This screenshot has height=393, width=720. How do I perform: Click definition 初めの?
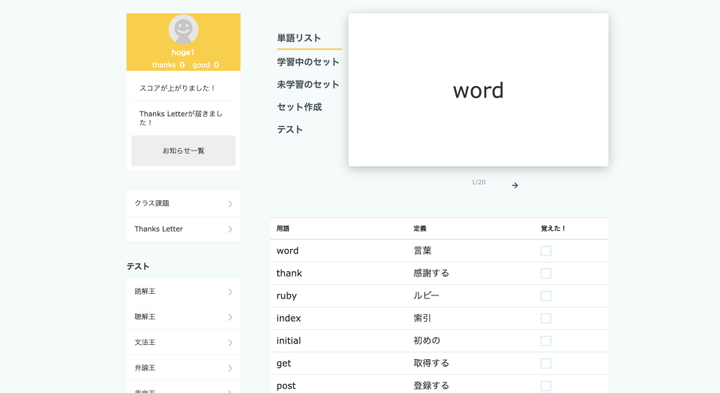point(427,341)
